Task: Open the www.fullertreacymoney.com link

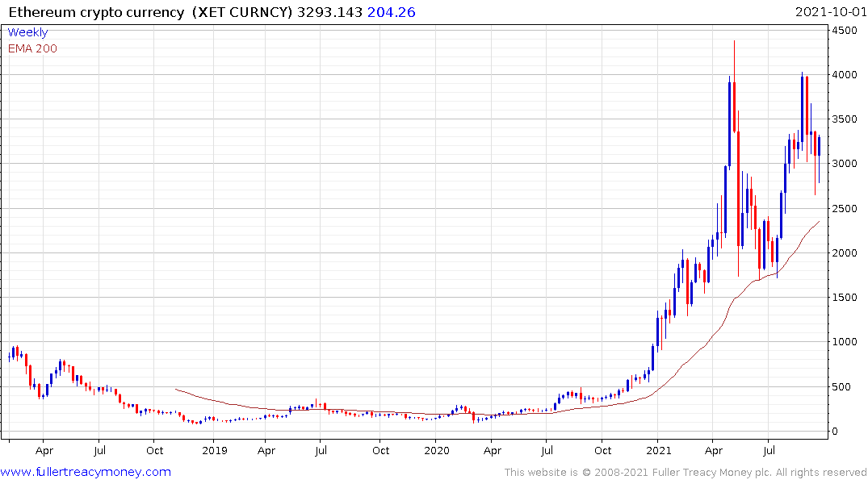Action: [x=86, y=472]
